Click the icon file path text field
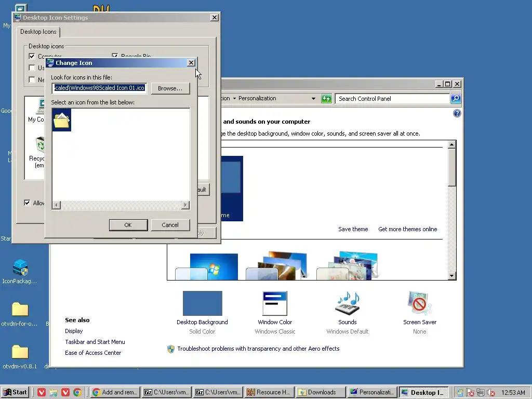Viewport: 532px width, 399px height. (x=99, y=88)
